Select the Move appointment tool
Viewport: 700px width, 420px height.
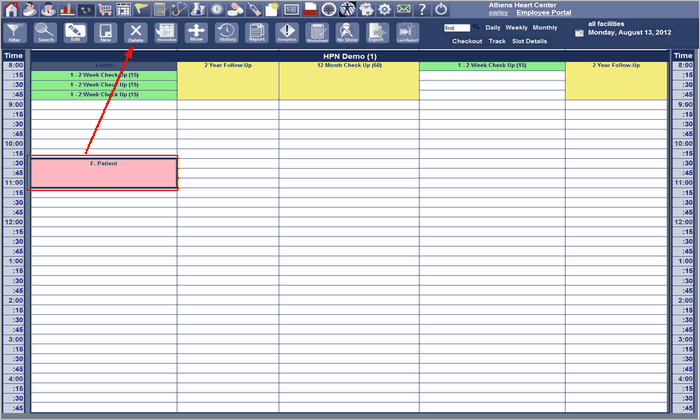point(196,32)
